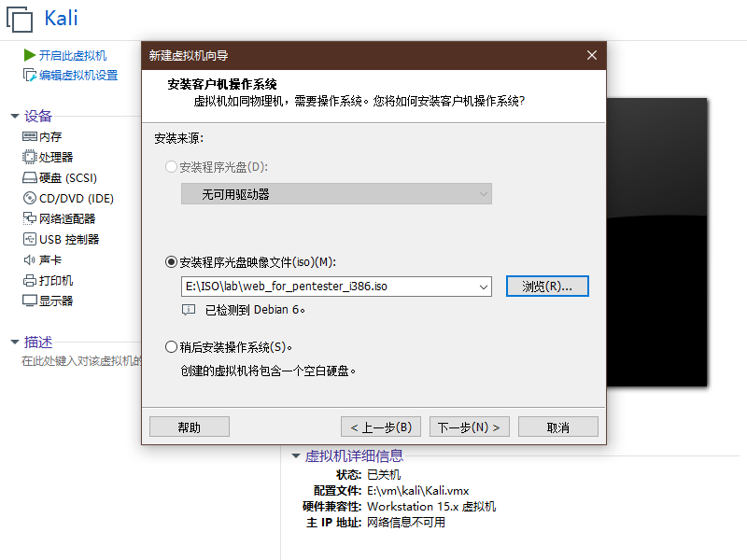Click the config file path E:\vm\kali\Kali.vmx
The height and width of the screenshot is (560, 747).
coord(417,491)
